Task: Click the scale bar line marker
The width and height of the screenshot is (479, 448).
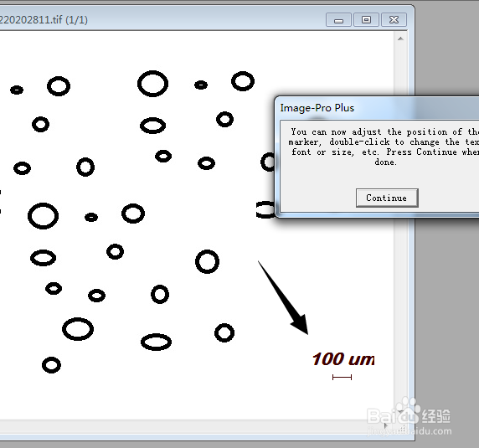Action: [342, 378]
